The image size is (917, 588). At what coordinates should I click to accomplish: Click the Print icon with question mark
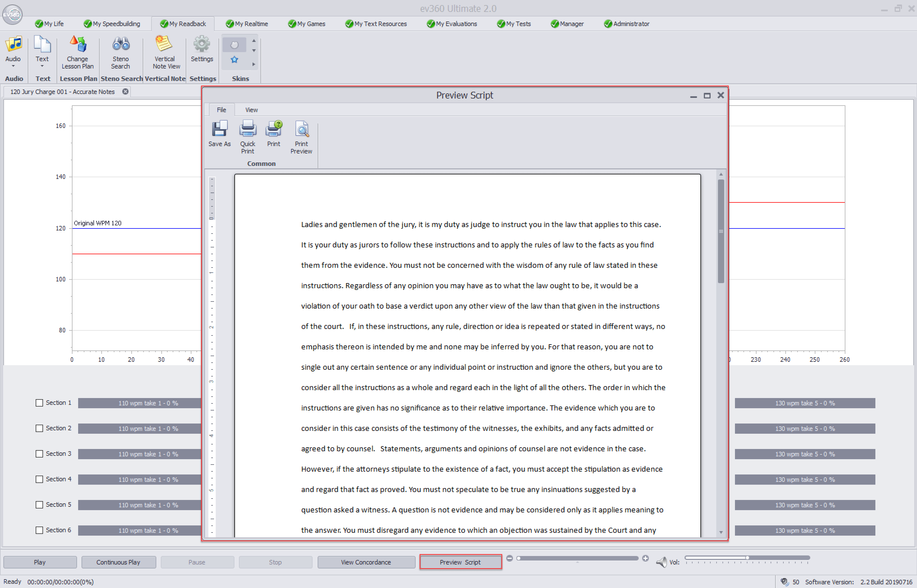[274, 129]
